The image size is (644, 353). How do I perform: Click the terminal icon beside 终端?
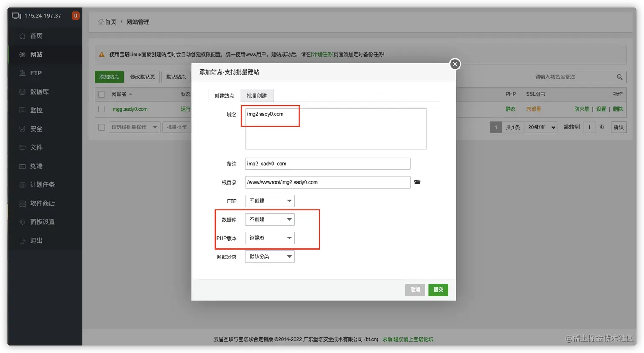(22, 166)
